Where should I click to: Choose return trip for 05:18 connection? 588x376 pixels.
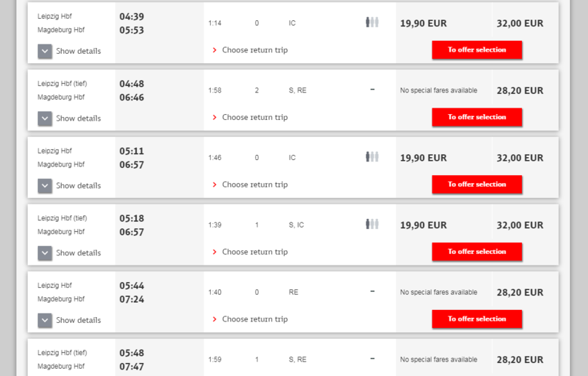(255, 252)
